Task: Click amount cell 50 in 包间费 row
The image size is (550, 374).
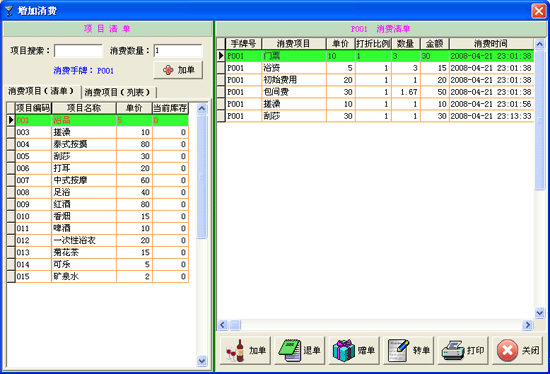Action: coord(435,92)
